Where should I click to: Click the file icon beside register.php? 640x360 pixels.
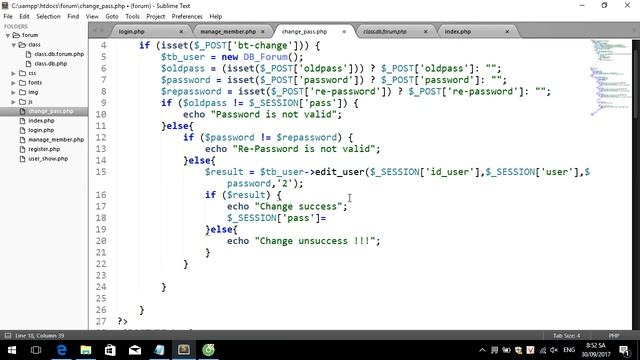pos(22,149)
